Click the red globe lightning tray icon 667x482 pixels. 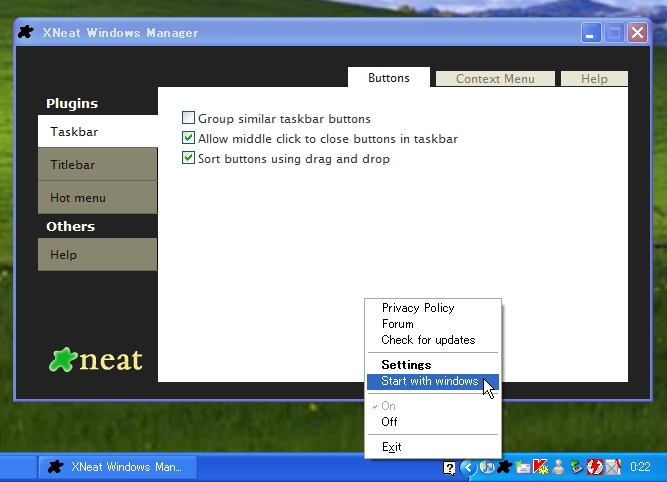(x=595, y=467)
